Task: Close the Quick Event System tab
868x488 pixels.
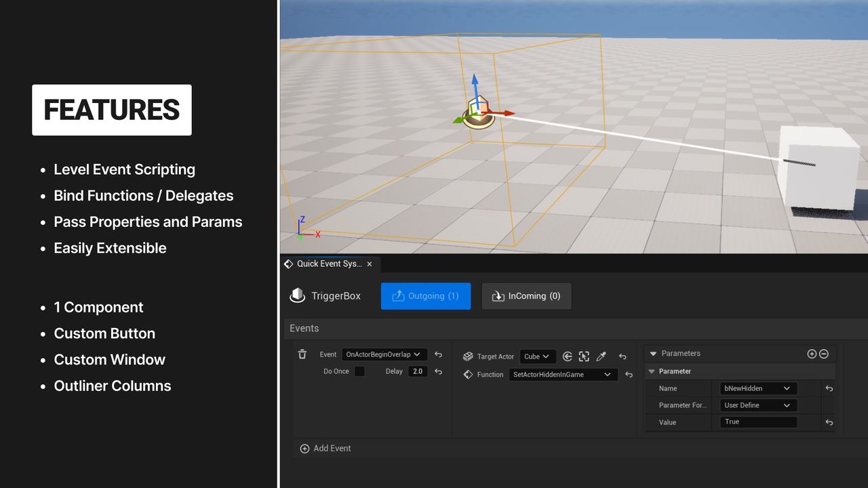Action: pos(370,264)
